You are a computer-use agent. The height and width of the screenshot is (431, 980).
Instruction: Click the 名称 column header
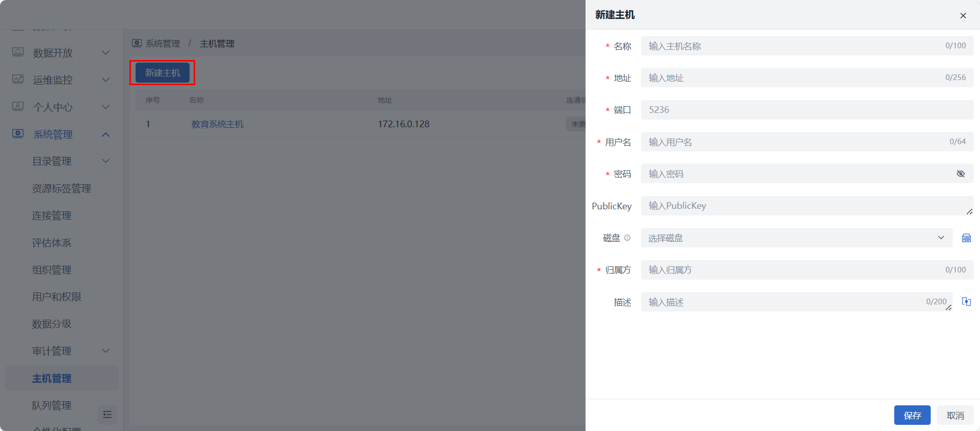196,100
